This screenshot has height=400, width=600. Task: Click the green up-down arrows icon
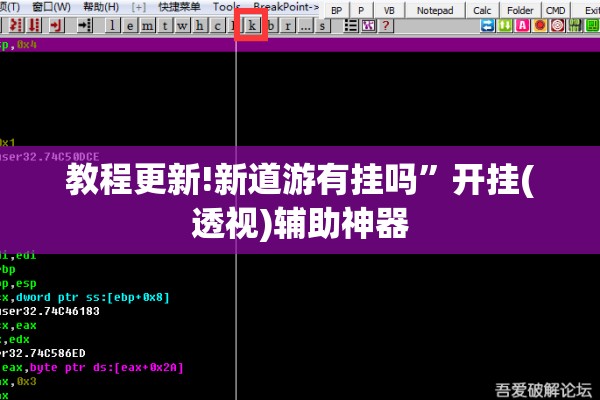pyautogui.click(x=505, y=26)
